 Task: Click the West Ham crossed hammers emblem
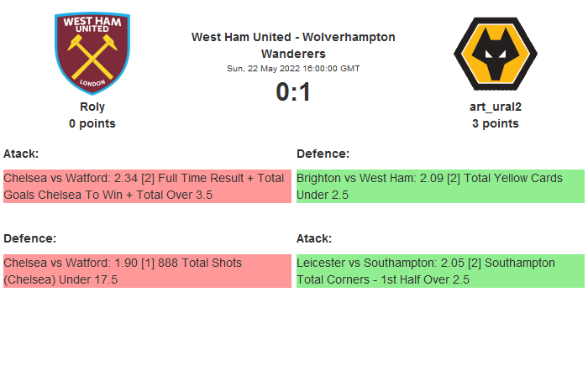[92, 57]
